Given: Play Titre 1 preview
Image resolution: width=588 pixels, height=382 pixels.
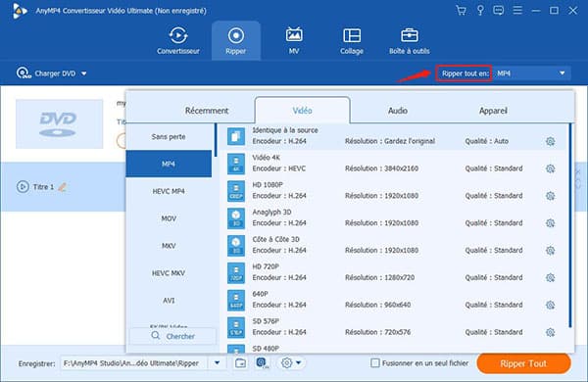Looking at the screenshot, I should (23, 187).
